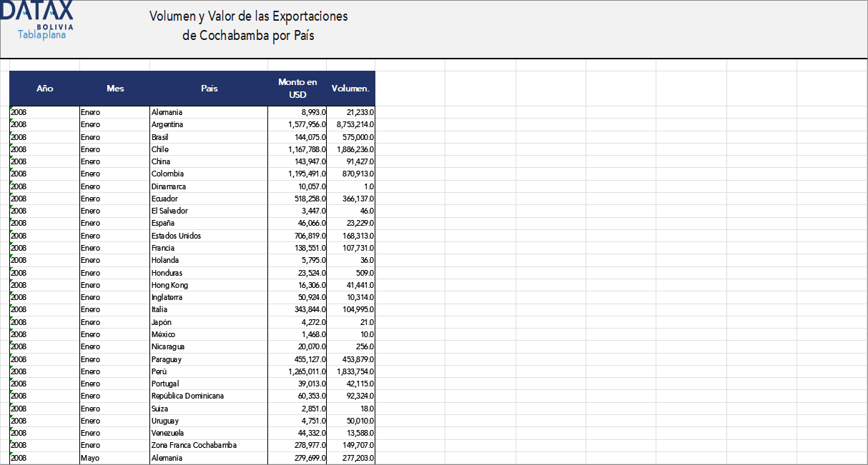
Task: Select the Honduras country cell
Action: (209, 273)
